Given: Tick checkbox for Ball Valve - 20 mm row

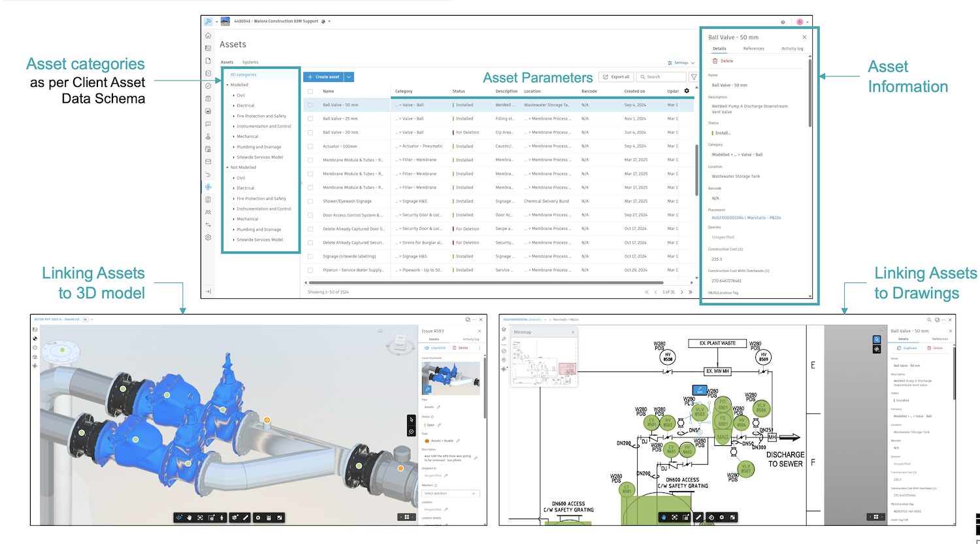Looking at the screenshot, I should click(x=310, y=133).
